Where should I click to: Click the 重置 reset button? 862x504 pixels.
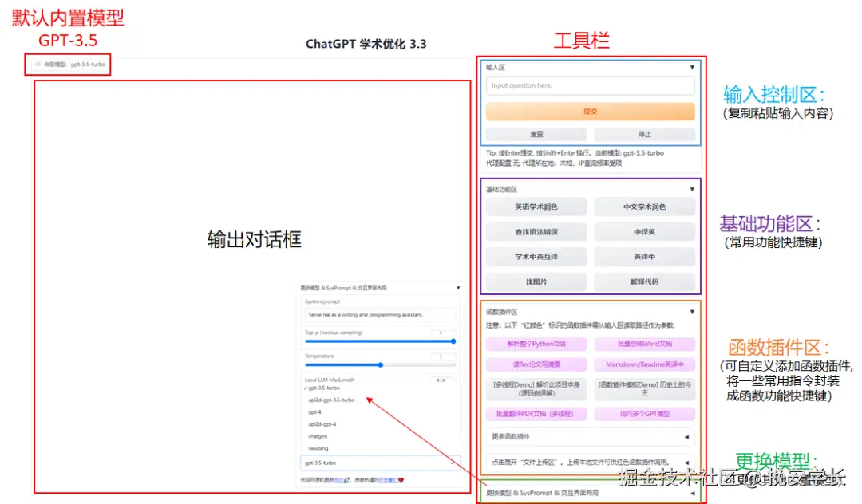pos(536,134)
